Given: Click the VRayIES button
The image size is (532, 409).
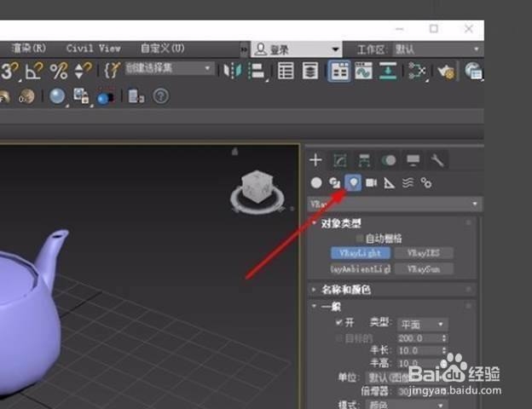Looking at the screenshot, I should (424, 253).
